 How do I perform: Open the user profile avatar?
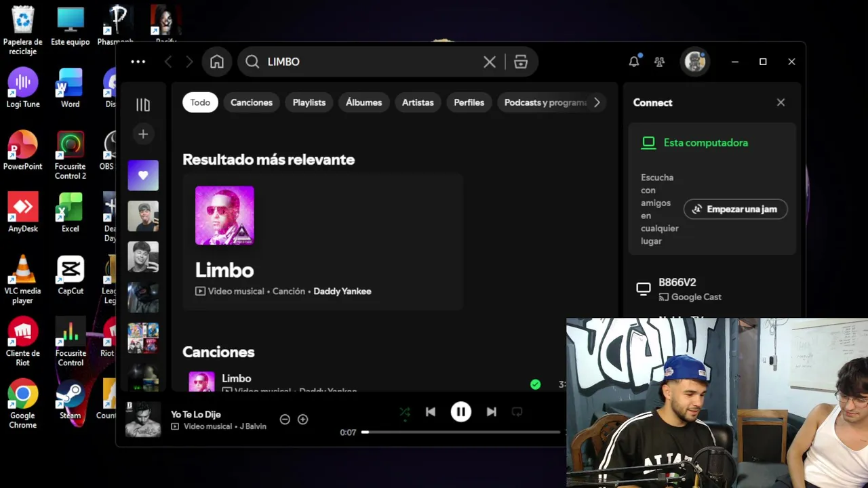click(694, 62)
